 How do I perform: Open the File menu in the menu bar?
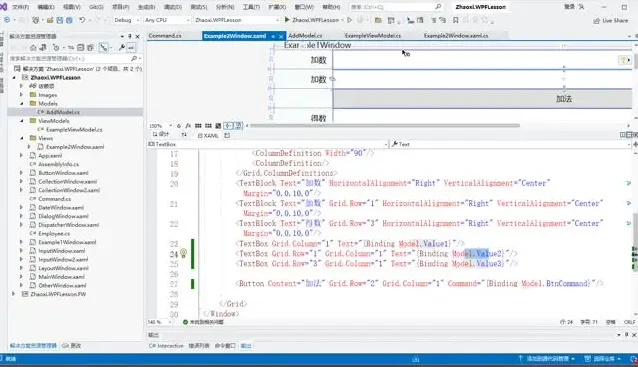[x=20, y=7]
